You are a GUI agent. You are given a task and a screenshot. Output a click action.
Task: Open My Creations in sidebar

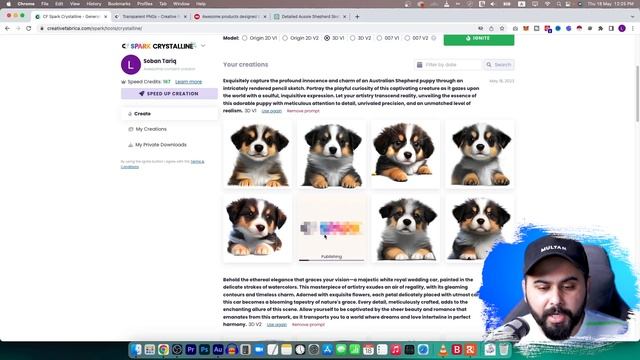pyautogui.click(x=151, y=129)
